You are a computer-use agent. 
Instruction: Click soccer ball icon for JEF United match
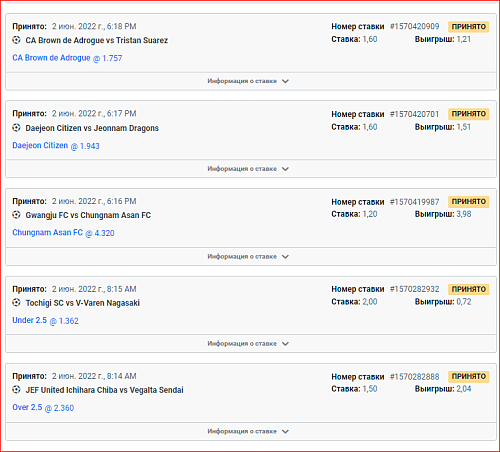point(16,390)
